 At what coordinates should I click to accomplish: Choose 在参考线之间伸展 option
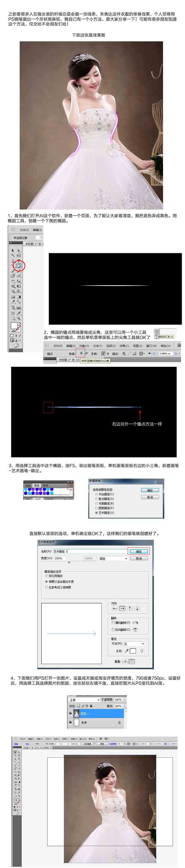click(58, 587)
